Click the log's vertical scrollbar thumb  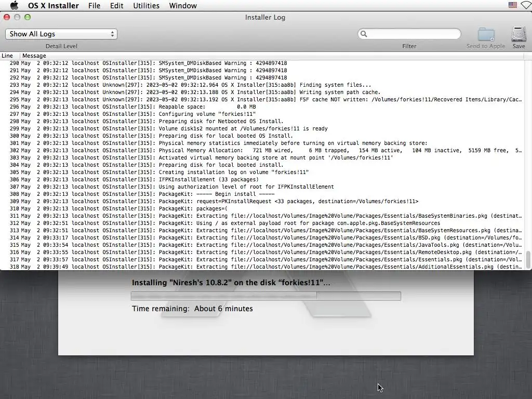pyautogui.click(x=528, y=260)
